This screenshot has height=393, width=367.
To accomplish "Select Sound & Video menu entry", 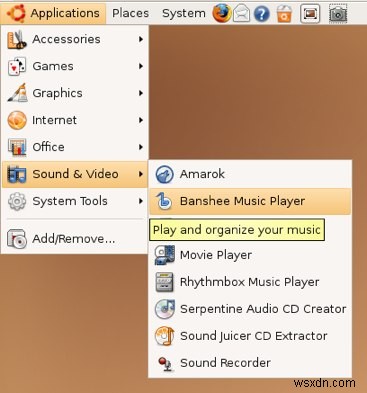I will (75, 174).
